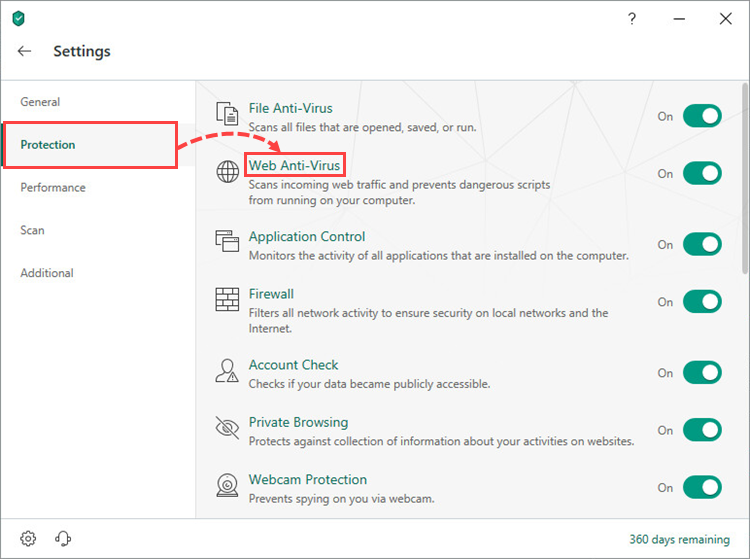Viewport: 750px width, 559px height.
Task: Disable the Web Anti-Virus switch
Action: (x=702, y=173)
